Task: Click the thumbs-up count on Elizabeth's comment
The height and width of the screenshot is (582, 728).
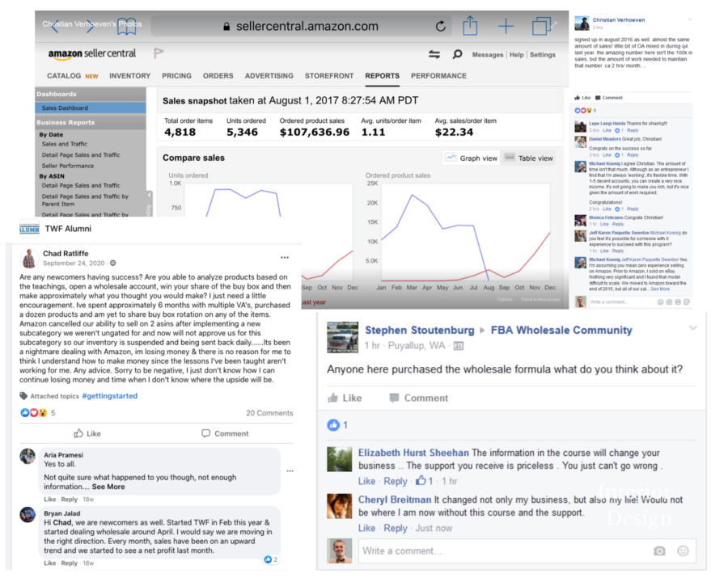Action: coord(425,481)
